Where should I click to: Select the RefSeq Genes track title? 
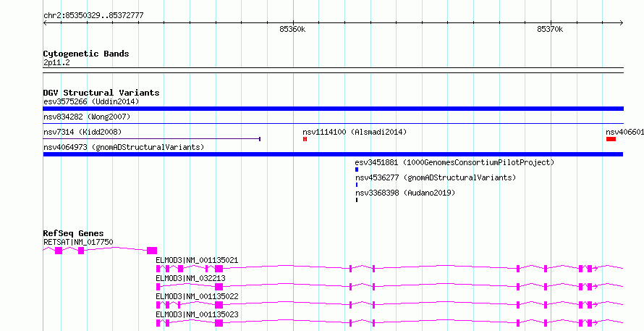74,233
